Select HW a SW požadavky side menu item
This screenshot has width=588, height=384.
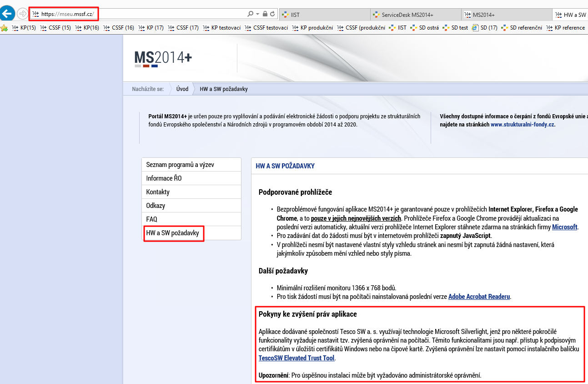191,233
